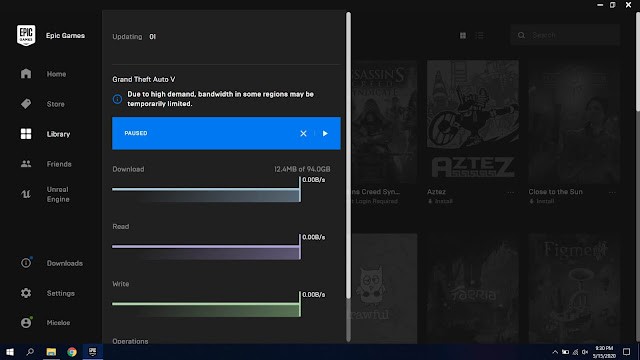
Task: Switch library to list view
Action: click(480, 36)
